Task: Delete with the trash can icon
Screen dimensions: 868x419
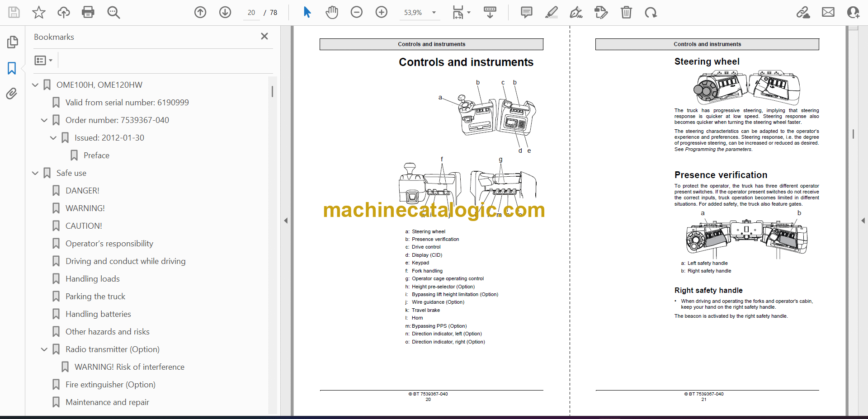Action: (626, 12)
